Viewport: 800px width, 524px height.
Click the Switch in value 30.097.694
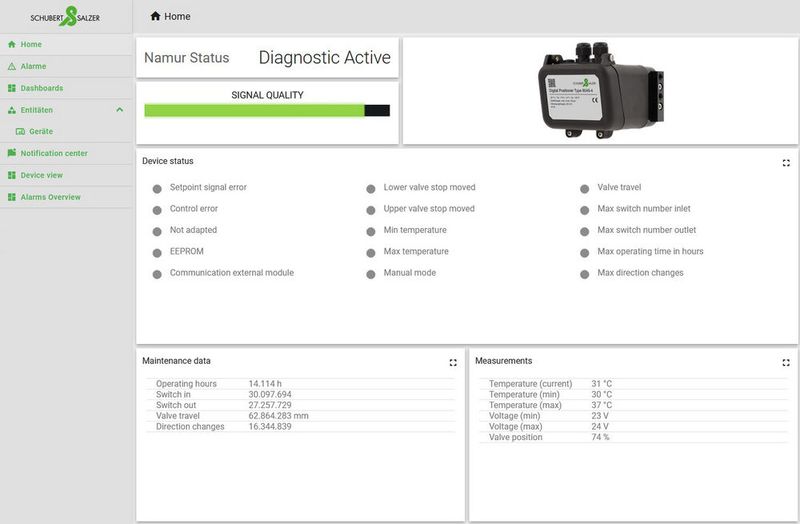[270, 394]
